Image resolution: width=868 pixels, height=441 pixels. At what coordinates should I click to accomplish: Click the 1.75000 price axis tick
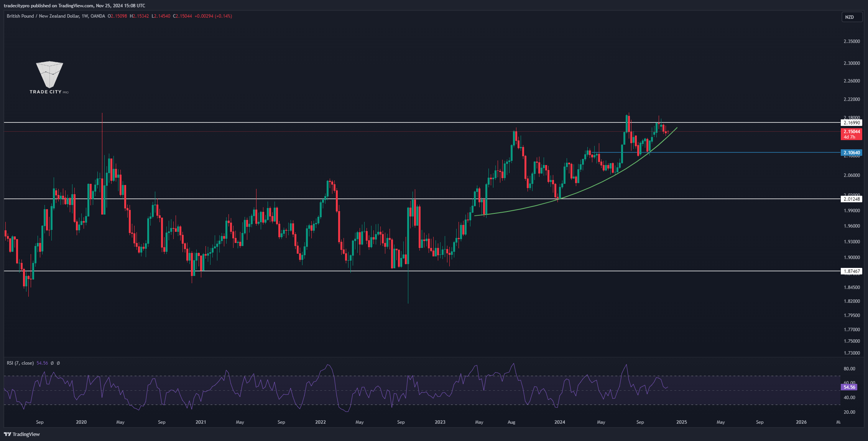pos(852,341)
